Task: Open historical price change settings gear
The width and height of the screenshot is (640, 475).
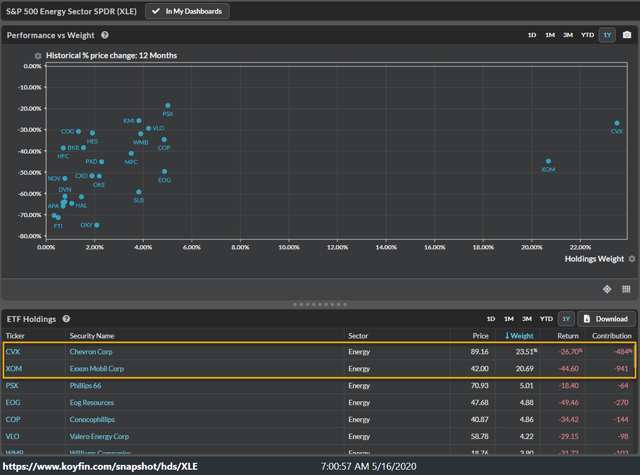Action: (x=38, y=56)
